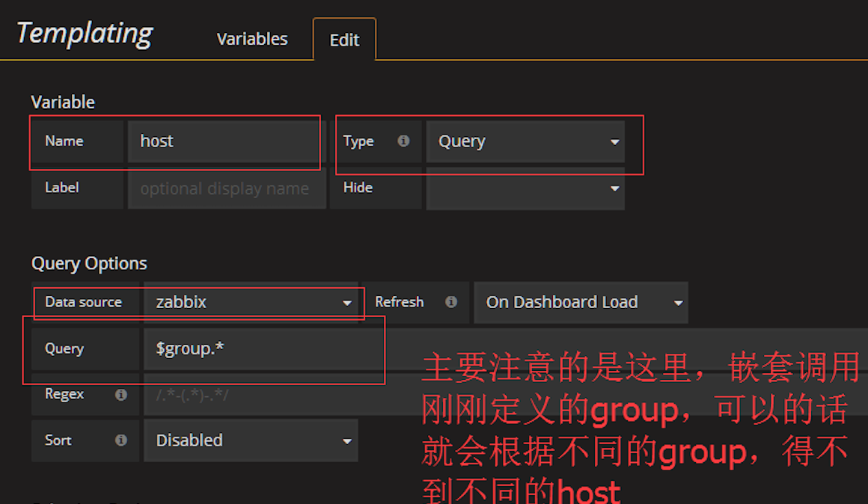
Task: Open the Sort dropdown showing Disabled
Action: (x=251, y=440)
